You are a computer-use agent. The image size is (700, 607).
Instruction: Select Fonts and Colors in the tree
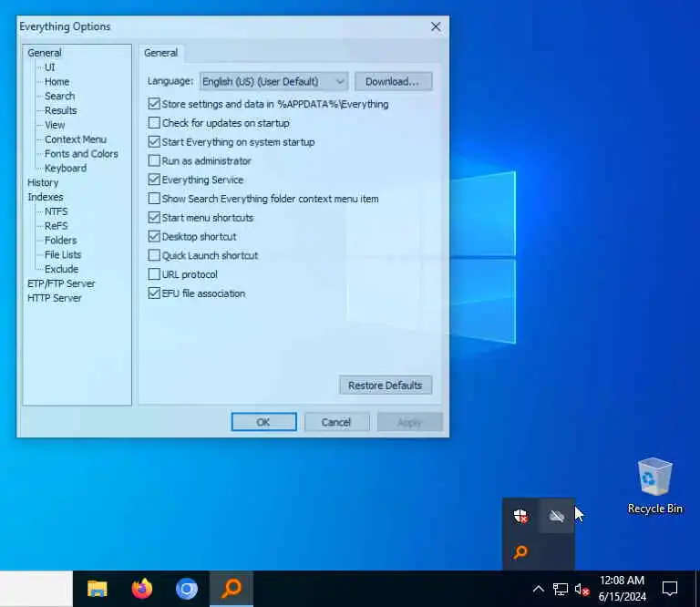[81, 153]
